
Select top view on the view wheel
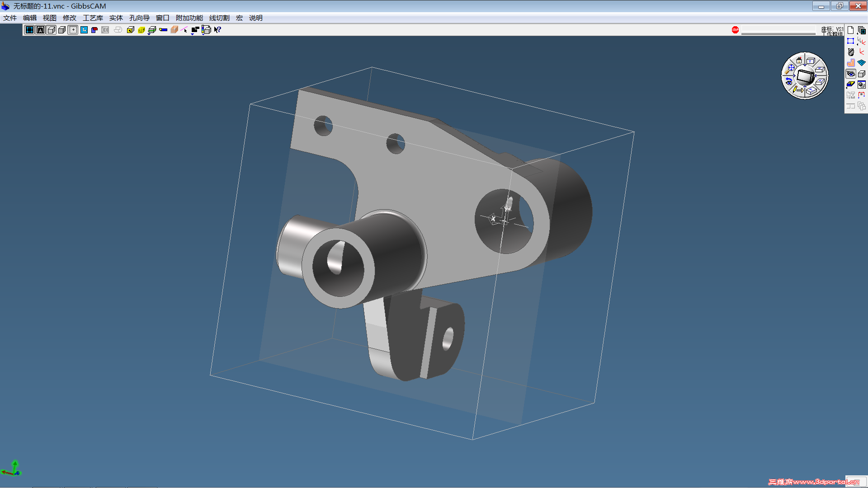click(x=811, y=61)
